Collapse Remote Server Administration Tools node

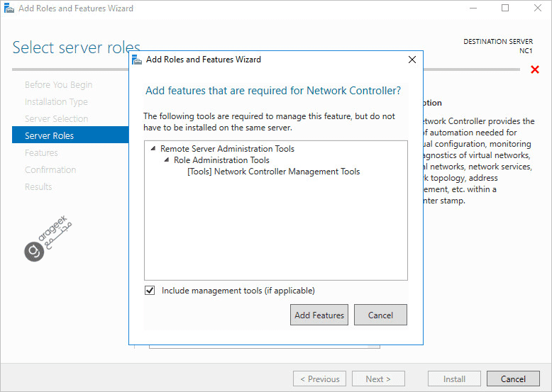coord(153,148)
